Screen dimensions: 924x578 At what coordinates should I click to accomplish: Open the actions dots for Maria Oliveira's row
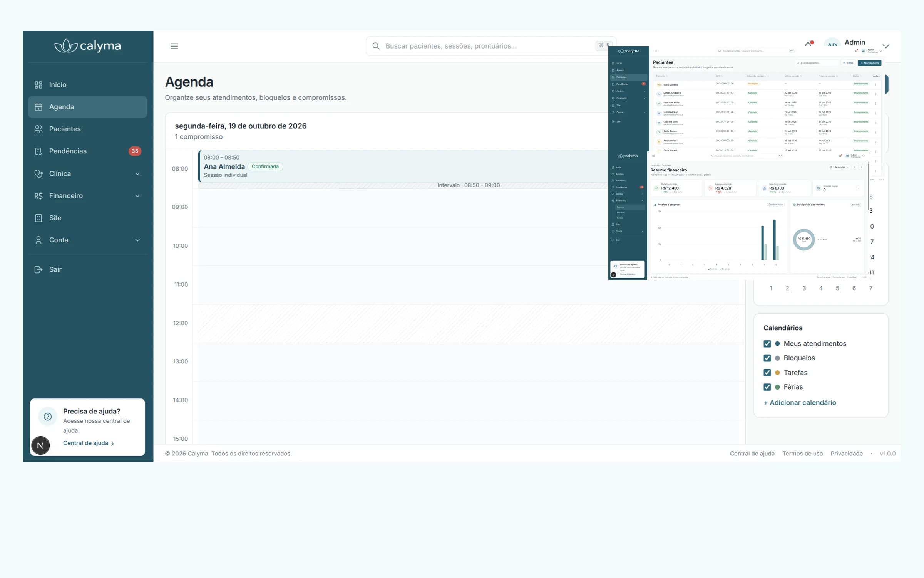[x=875, y=85]
